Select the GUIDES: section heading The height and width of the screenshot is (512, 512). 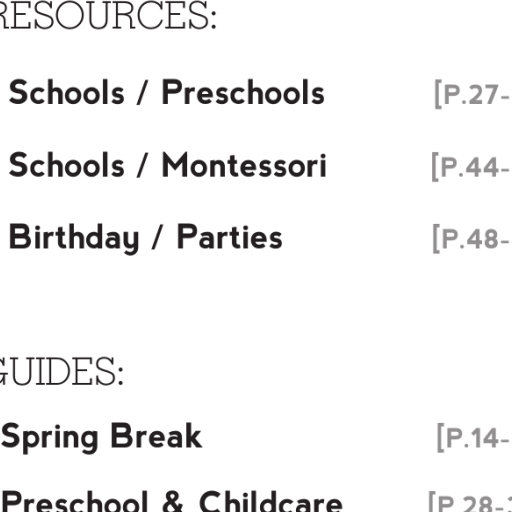(x=62, y=371)
